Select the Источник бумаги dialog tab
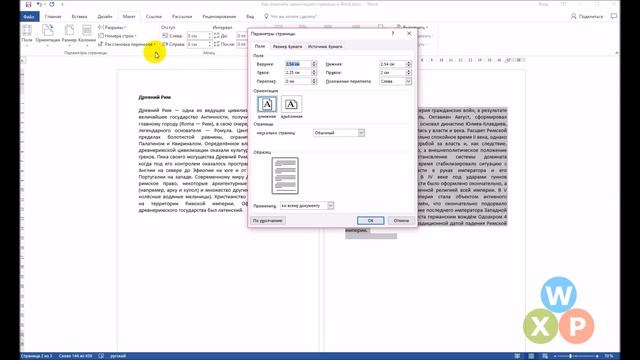The height and width of the screenshot is (360, 640). (325, 47)
